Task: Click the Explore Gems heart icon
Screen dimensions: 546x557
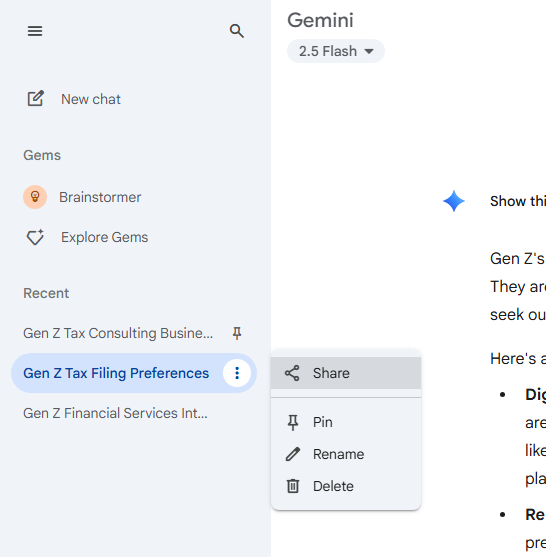Action: (x=35, y=237)
